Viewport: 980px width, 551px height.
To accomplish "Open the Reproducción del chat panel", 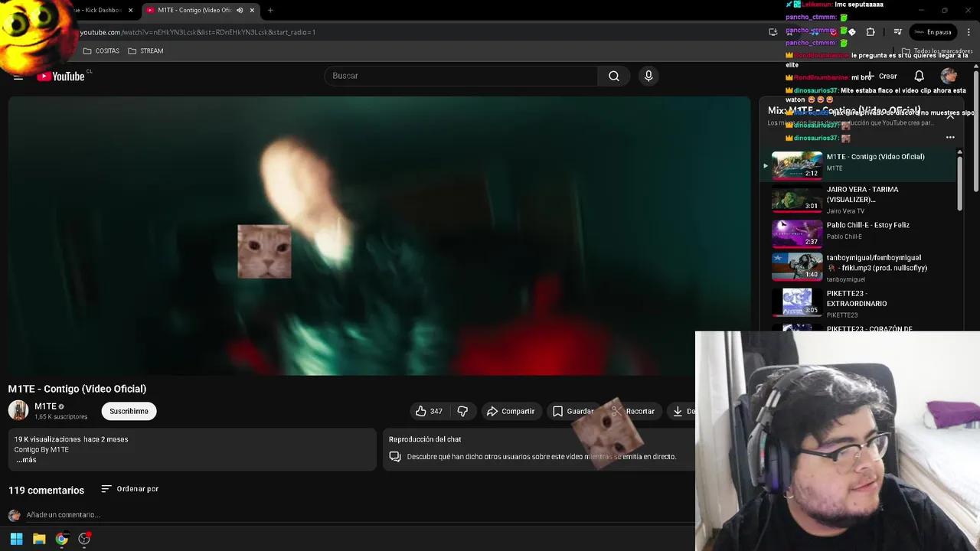I will coord(538,448).
